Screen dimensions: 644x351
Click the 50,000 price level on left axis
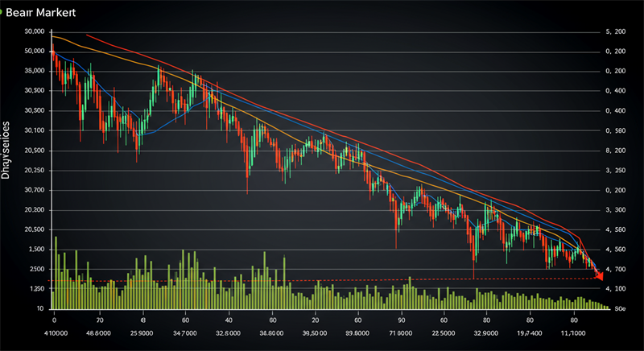(x=34, y=51)
